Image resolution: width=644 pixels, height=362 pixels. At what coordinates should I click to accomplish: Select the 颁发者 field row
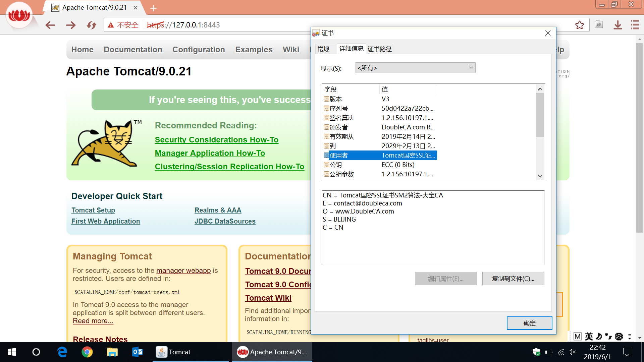(x=339, y=127)
